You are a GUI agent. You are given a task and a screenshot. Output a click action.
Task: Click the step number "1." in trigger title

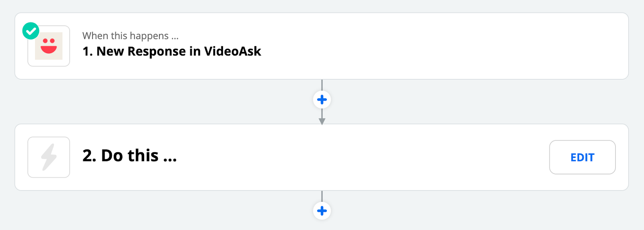coord(87,52)
